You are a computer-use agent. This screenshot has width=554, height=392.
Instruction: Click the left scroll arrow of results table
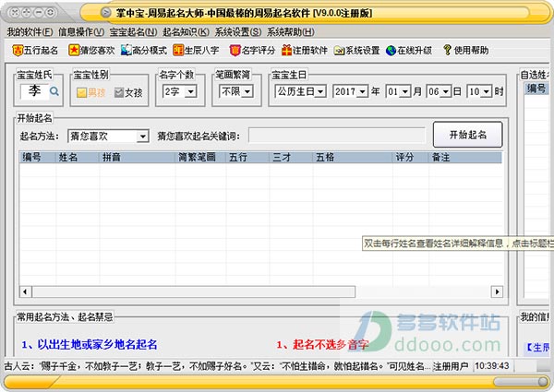click(25, 291)
